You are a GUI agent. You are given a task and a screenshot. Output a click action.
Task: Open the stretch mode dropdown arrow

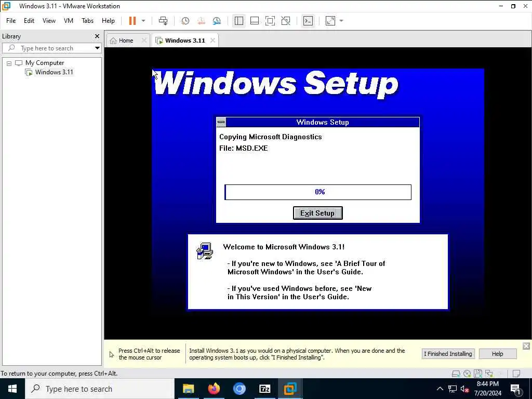(x=341, y=21)
